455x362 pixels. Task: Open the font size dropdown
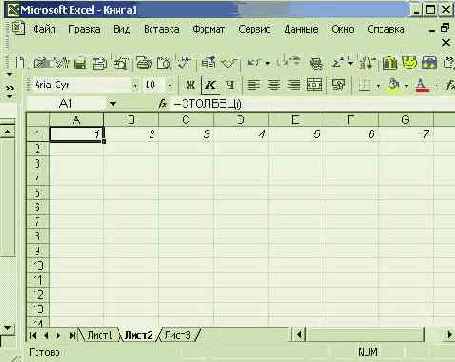point(170,86)
